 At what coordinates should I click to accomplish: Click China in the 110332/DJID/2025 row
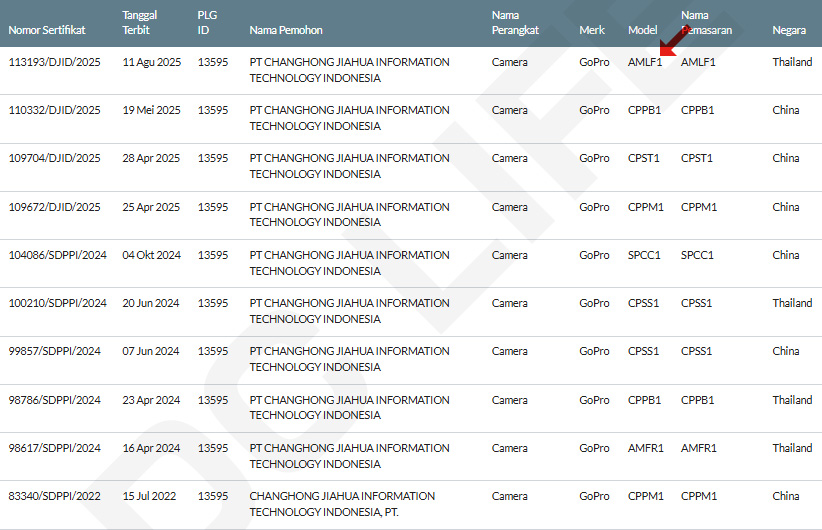tap(786, 110)
